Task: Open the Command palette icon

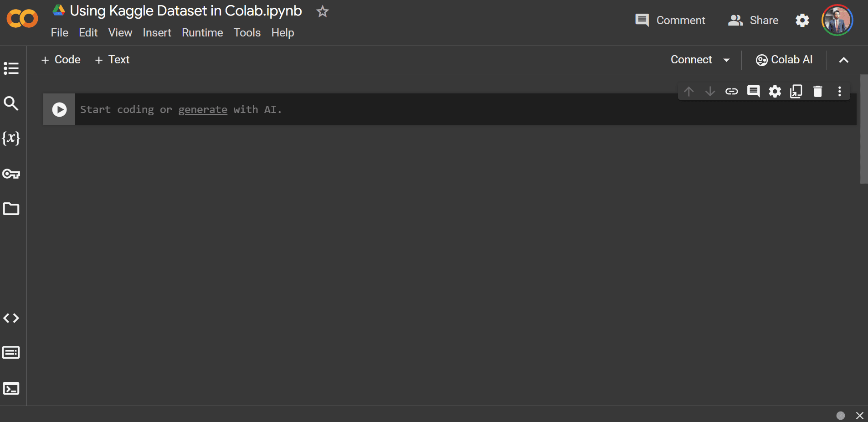Action: coord(11,353)
